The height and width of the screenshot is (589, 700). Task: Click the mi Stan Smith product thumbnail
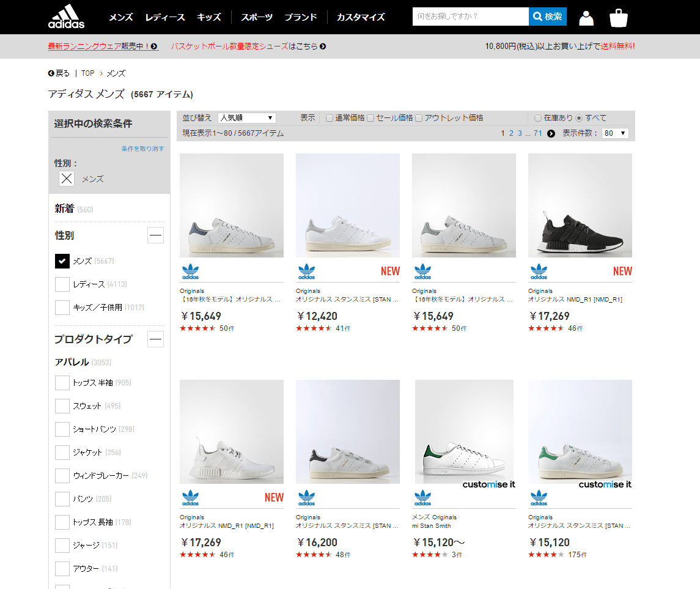[463, 431]
